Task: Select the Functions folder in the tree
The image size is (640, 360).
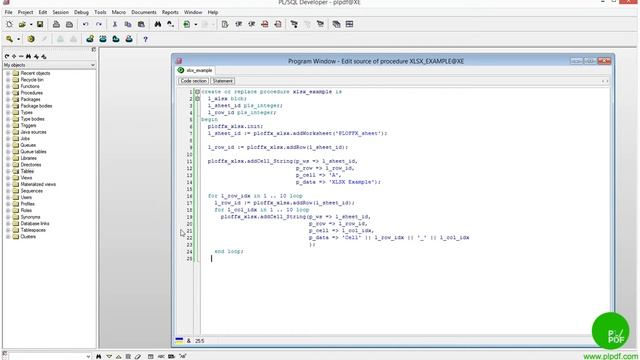Action: pyautogui.click(x=30, y=87)
